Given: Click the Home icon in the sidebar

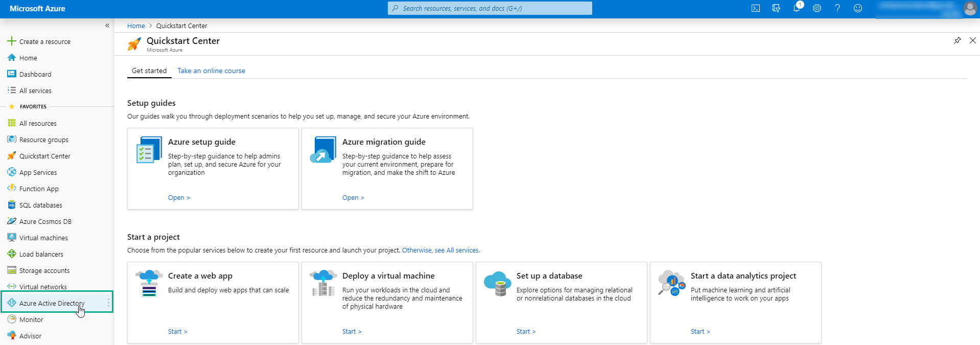Looking at the screenshot, I should (12, 57).
